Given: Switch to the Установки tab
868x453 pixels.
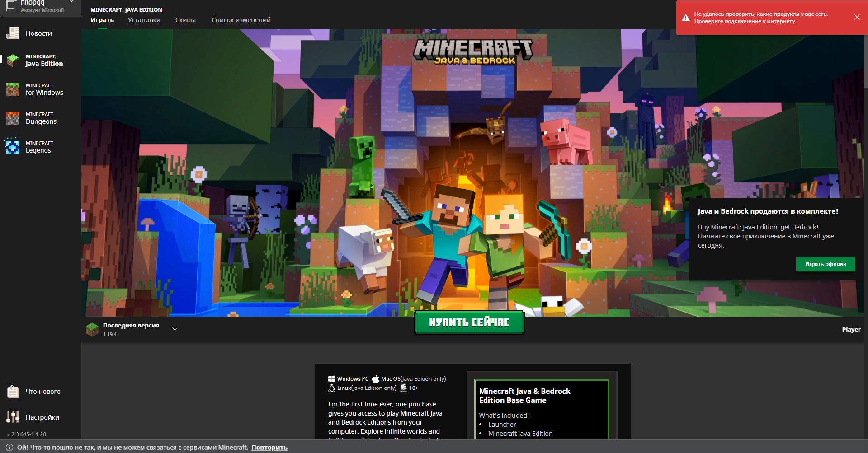Looking at the screenshot, I should 144,20.
